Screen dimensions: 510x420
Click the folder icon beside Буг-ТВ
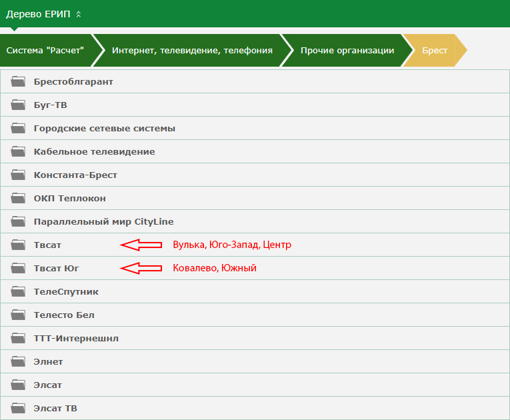click(18, 105)
